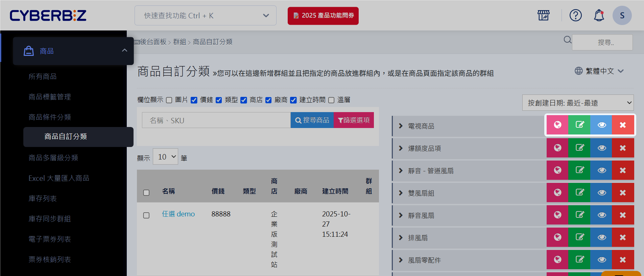Click the globe icon for 電視商品 group
Screen dimensions: 644x276
point(557,125)
